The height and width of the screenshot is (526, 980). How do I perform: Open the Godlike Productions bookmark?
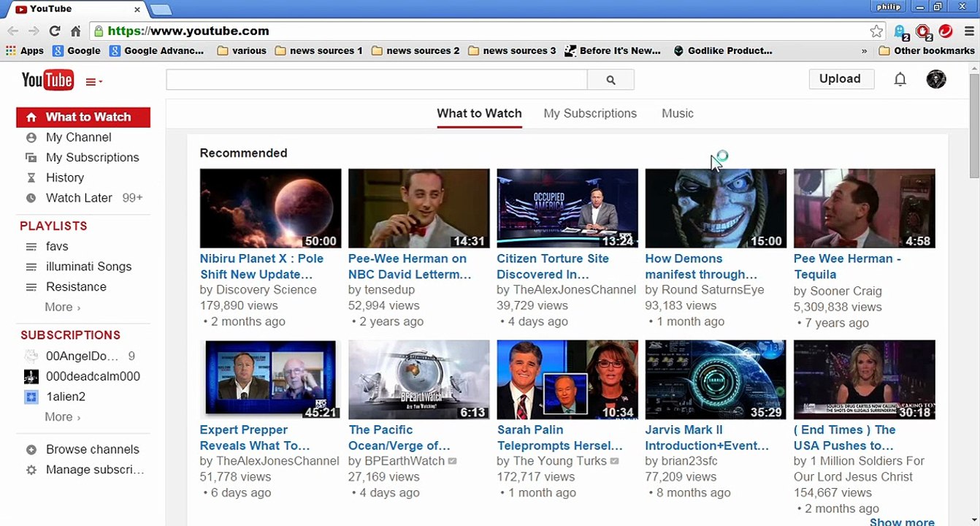click(722, 50)
